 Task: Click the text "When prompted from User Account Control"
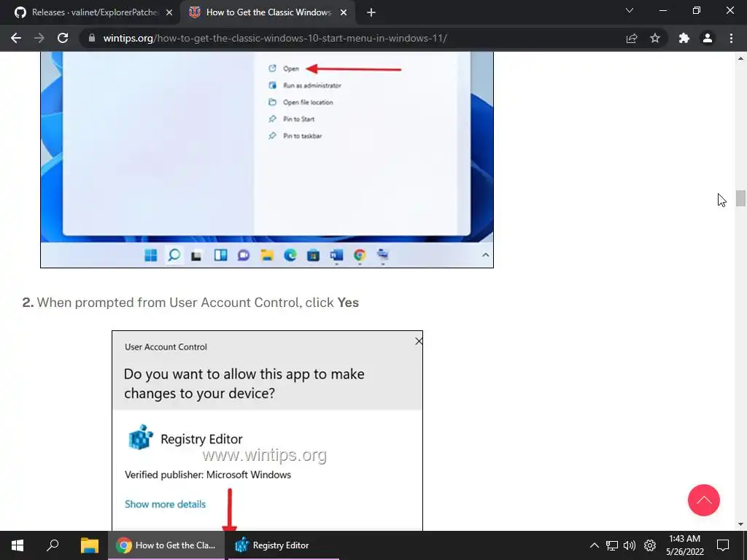tap(169, 303)
